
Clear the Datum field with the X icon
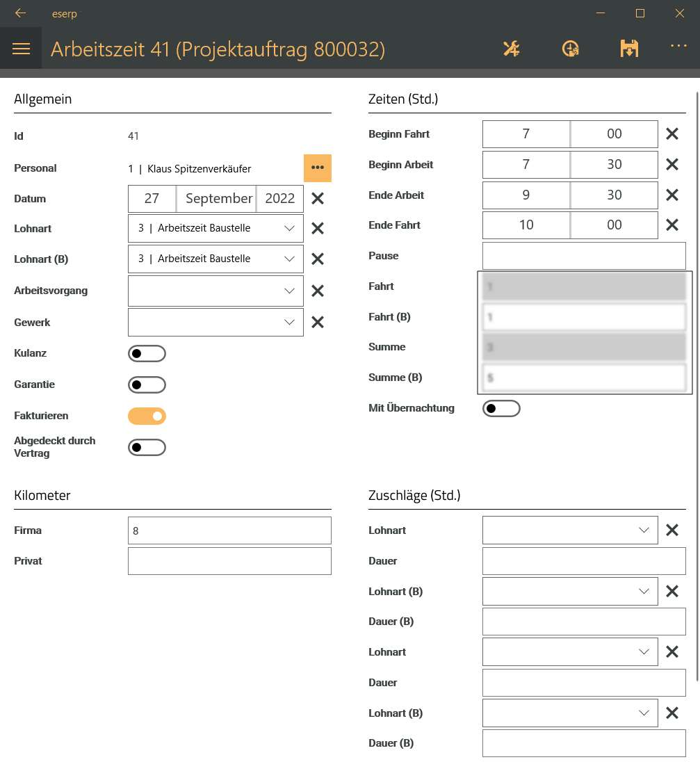point(318,199)
